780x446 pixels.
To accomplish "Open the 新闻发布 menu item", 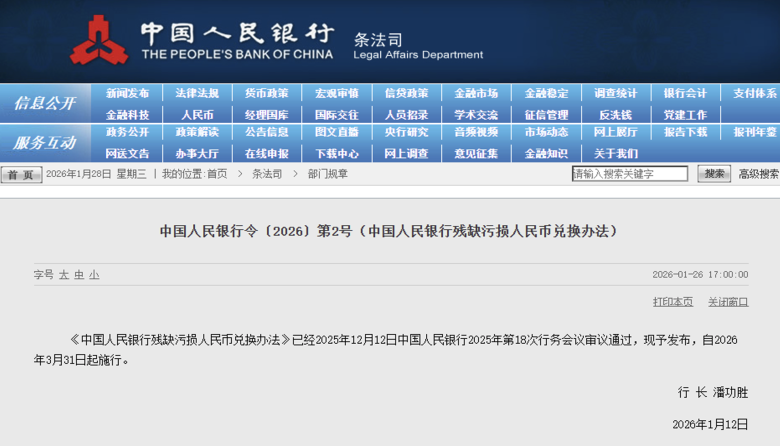I will point(127,93).
